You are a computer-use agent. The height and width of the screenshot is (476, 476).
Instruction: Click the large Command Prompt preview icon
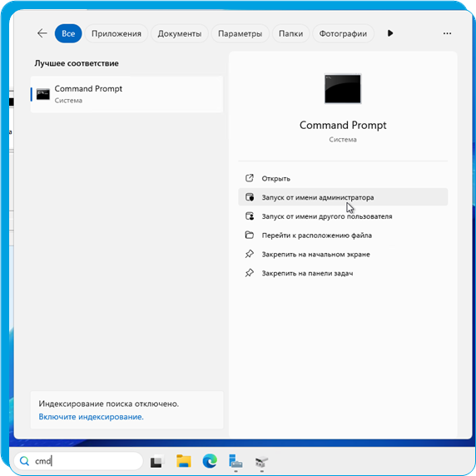pos(343,89)
